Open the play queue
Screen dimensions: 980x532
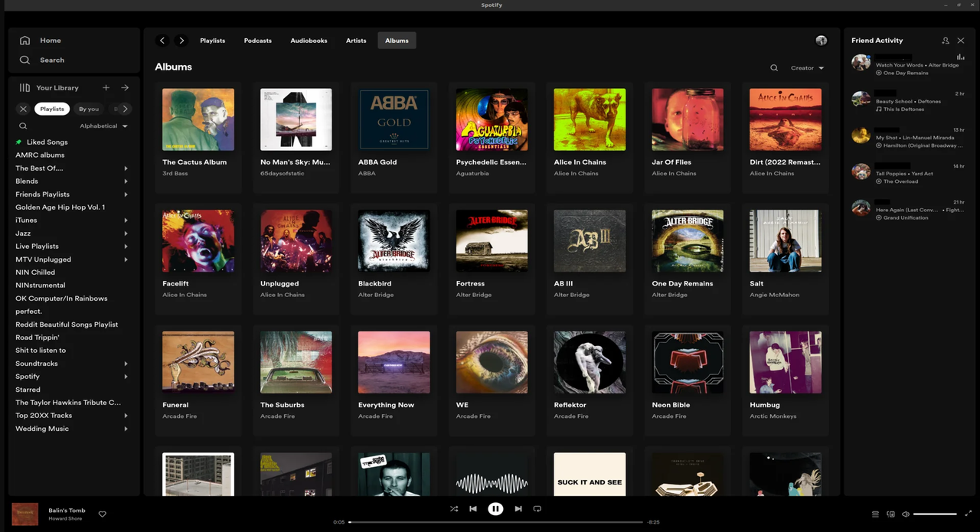click(875, 514)
